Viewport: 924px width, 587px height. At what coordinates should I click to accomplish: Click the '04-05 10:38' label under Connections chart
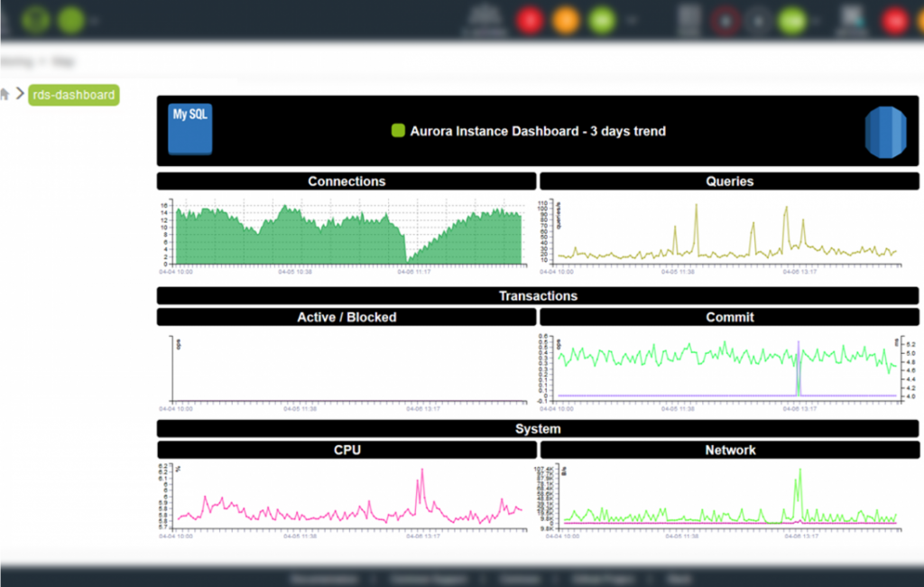click(295, 272)
